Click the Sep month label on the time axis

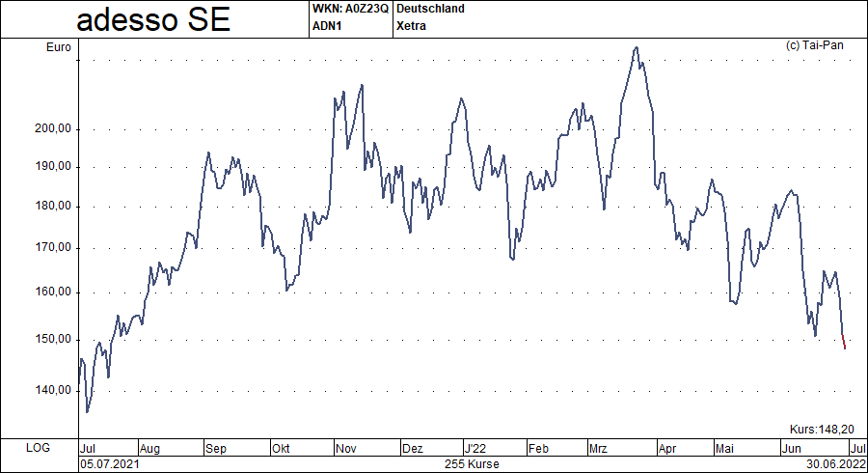click(x=216, y=449)
